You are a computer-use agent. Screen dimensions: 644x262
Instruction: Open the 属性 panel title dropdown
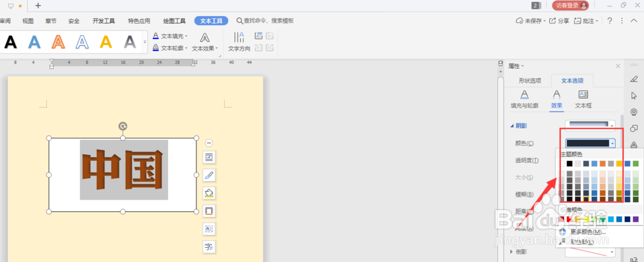coord(516,66)
